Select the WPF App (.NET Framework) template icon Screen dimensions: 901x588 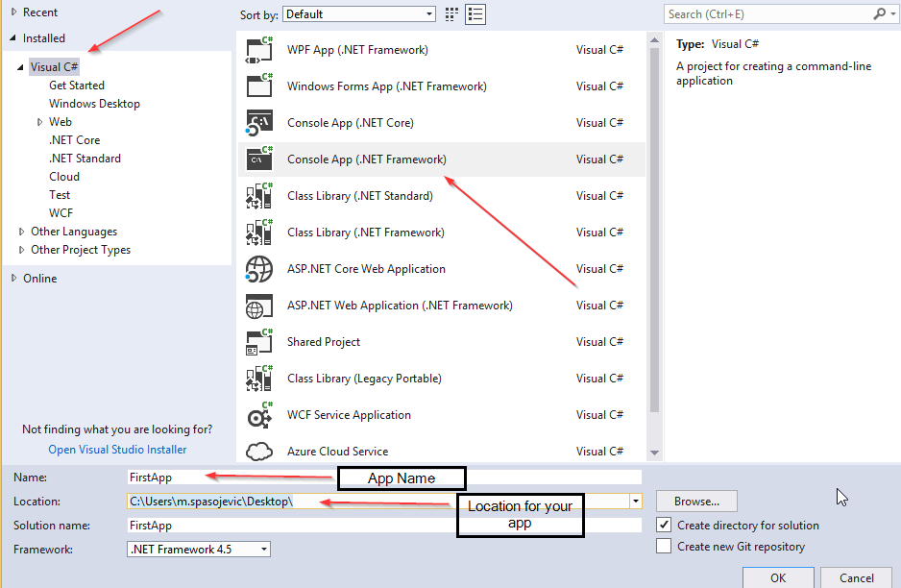click(259, 49)
